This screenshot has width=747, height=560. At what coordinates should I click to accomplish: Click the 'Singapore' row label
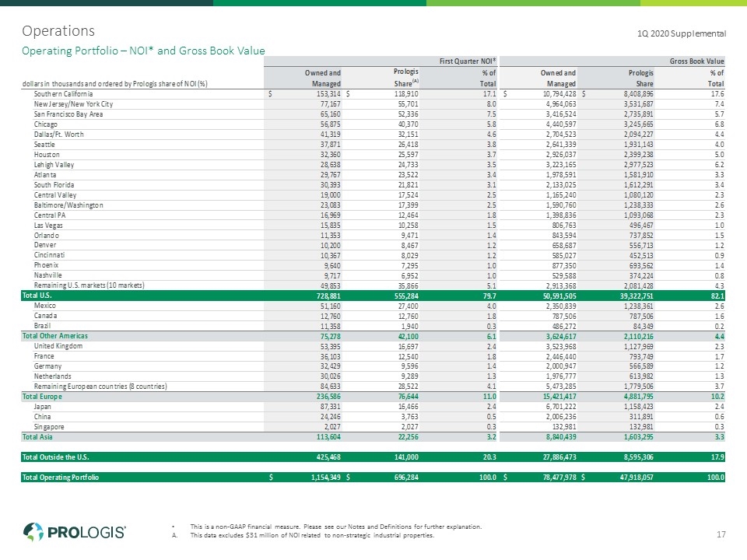pyautogui.click(x=49, y=427)
